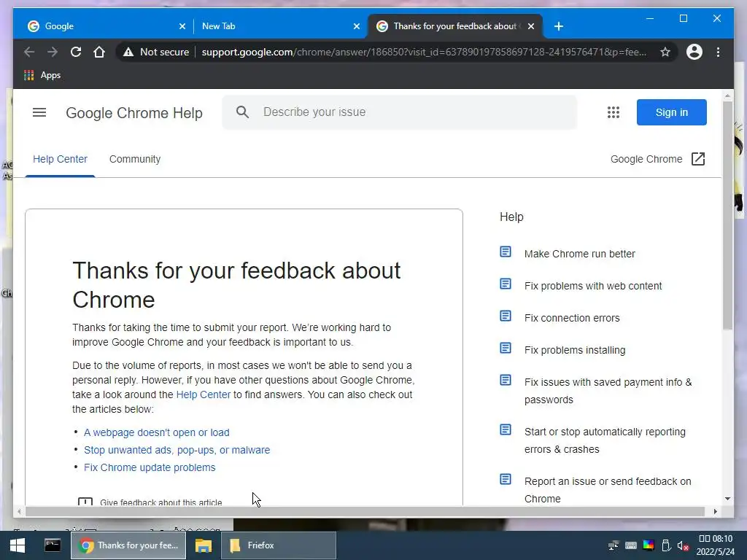Click the scroll down arrow of vertical scrollbar

pyautogui.click(x=727, y=499)
